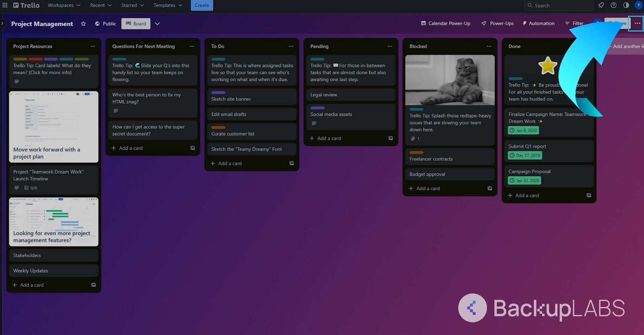This screenshot has width=644, height=335.
Task: Click the theme contrast icon
Action: pyautogui.click(x=626, y=5)
